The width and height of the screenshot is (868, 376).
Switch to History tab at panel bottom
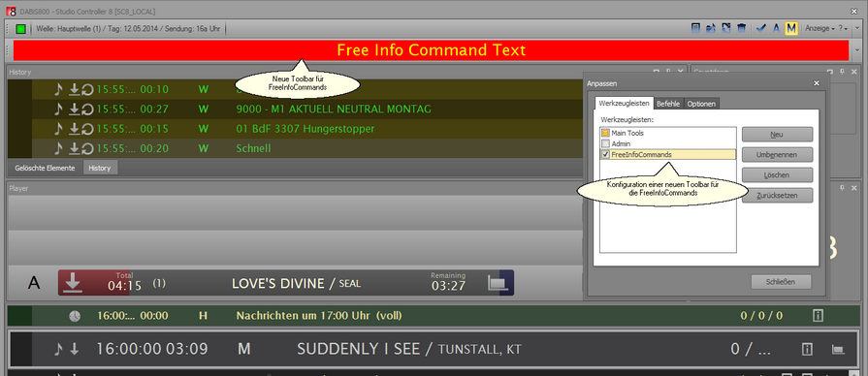coord(100,168)
